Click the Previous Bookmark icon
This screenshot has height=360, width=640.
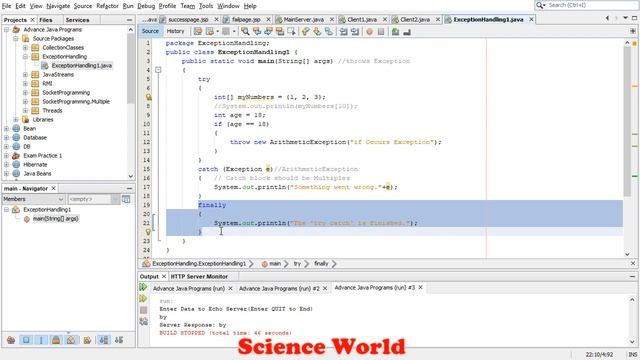tap(306, 31)
